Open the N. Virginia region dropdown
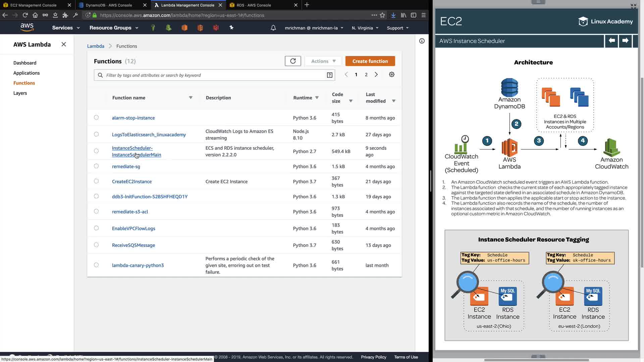644x362 pixels. 365,28
